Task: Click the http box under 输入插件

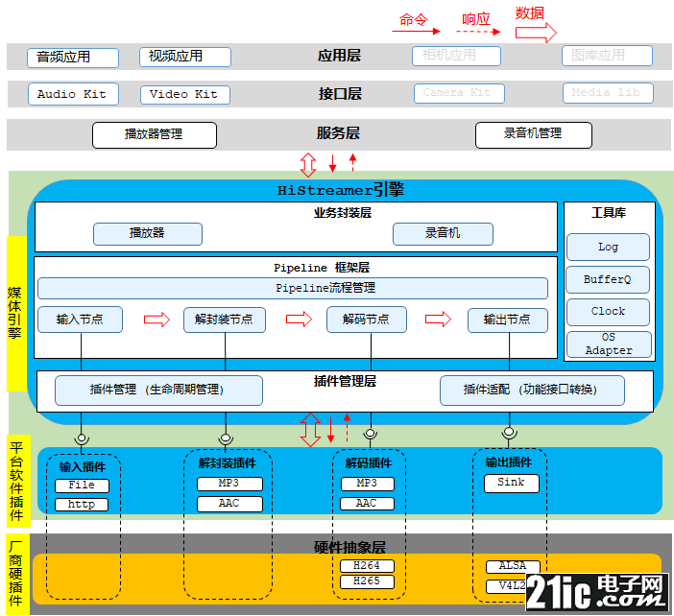Action: point(82,505)
